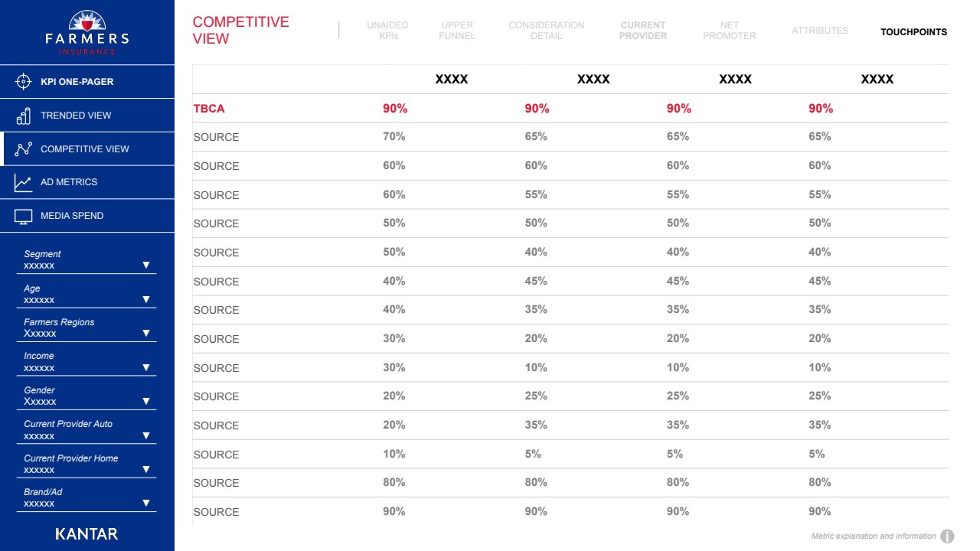Expand the Farmers Regions dropdown
This screenshot has width=980, height=551.
point(145,333)
